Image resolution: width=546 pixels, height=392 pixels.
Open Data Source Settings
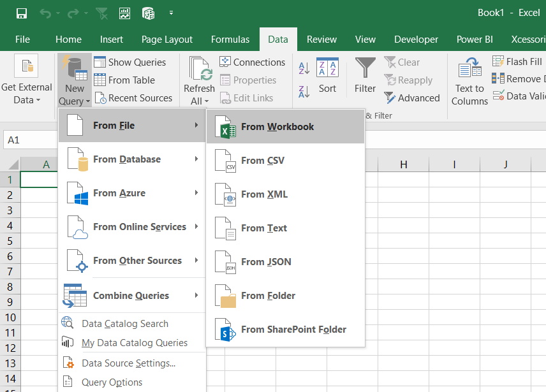click(x=132, y=363)
